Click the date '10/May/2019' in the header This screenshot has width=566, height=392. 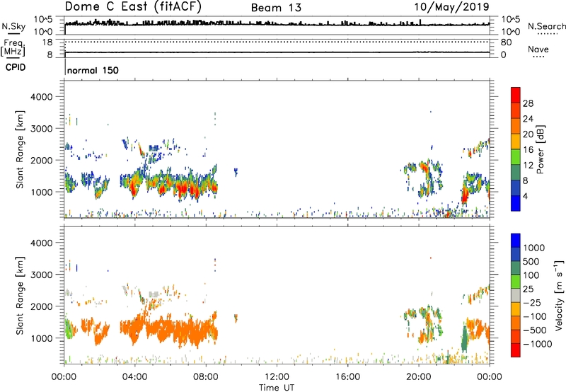point(451,6)
